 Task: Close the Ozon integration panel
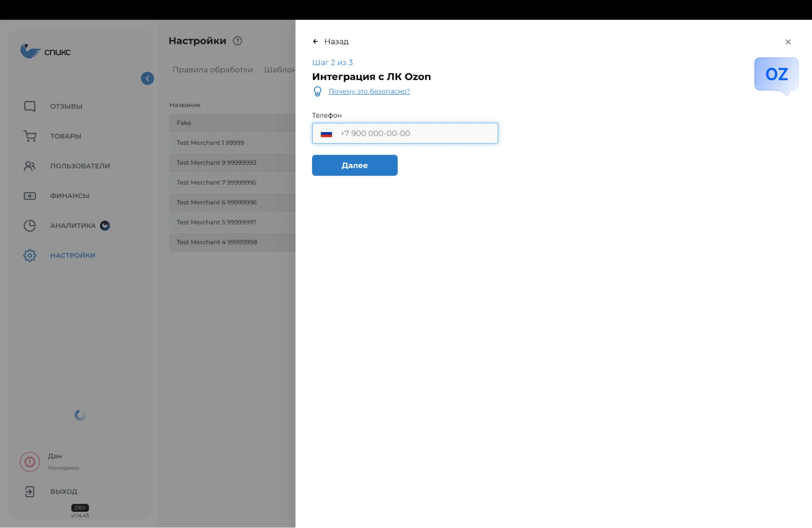point(788,42)
